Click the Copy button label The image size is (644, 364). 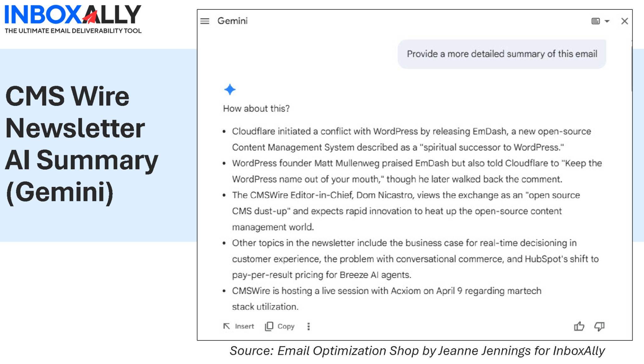pyautogui.click(x=286, y=326)
